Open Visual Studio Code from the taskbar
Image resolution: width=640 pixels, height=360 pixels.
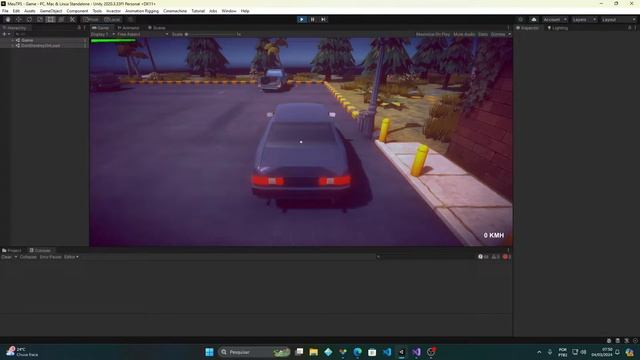(x=387, y=352)
